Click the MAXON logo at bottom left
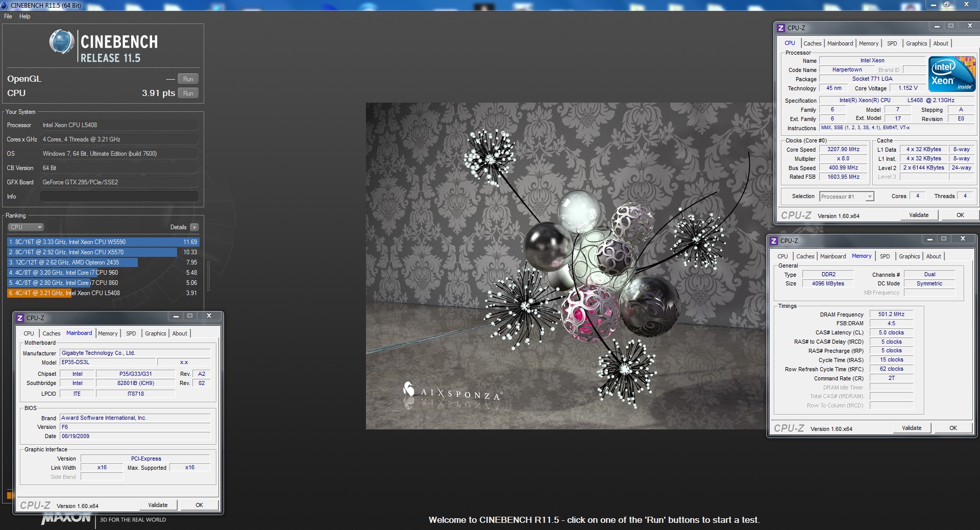 [66, 519]
